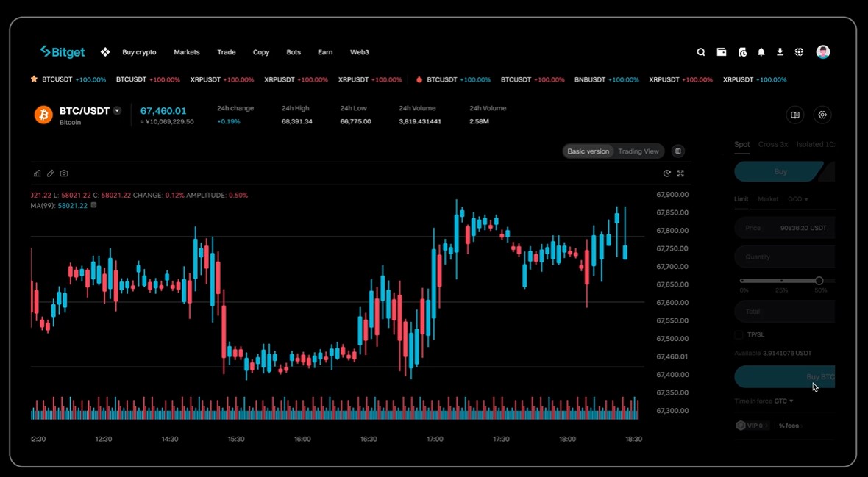Screen dimensions: 868x477
Task: Open the language globe icon
Action: 799,52
